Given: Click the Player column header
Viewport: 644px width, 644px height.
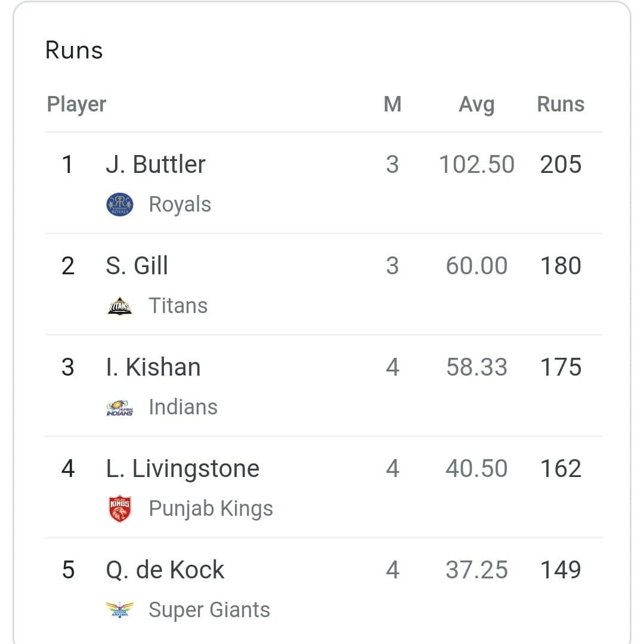Looking at the screenshot, I should pos(76,104).
